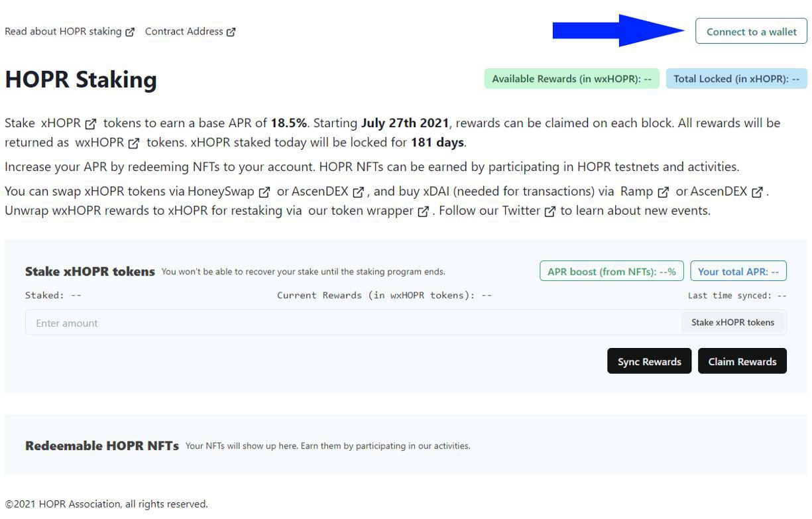Click the Sync Rewards button

[x=649, y=361]
